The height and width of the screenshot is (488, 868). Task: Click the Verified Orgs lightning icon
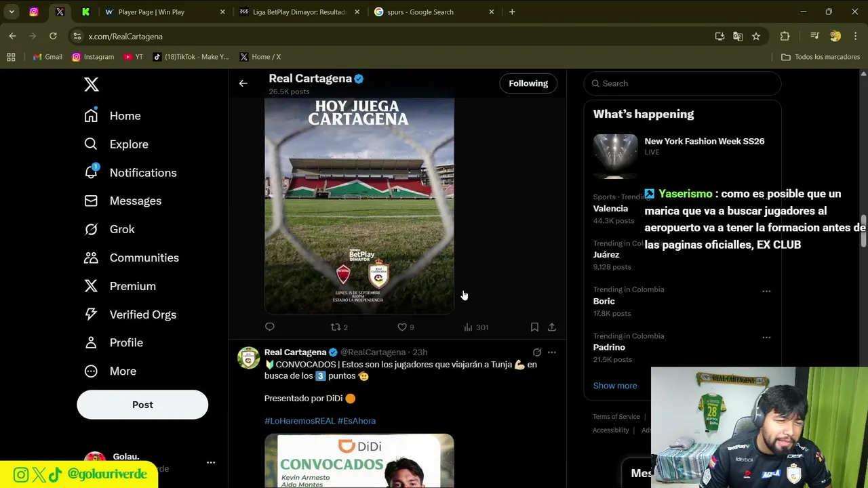pos(91,314)
